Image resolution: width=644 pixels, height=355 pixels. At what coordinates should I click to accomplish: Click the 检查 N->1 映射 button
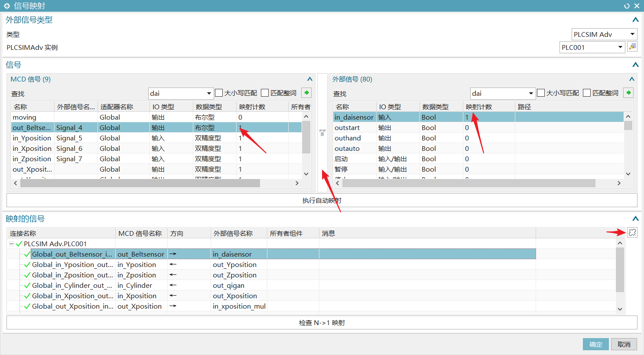point(322,322)
